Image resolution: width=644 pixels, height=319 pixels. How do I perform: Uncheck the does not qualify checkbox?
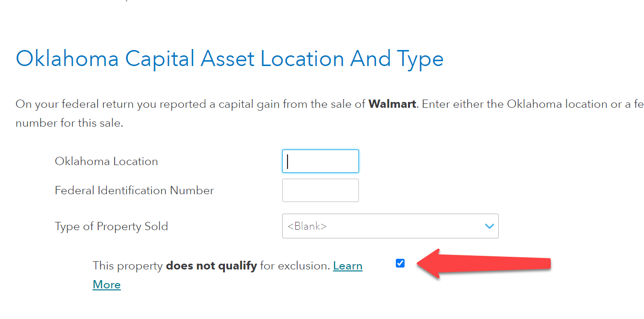[400, 263]
